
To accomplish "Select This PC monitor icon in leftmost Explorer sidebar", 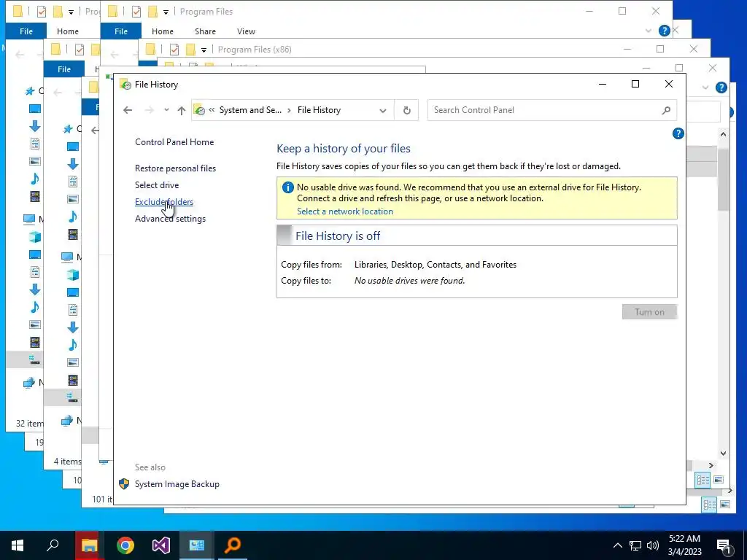I will 29,219.
